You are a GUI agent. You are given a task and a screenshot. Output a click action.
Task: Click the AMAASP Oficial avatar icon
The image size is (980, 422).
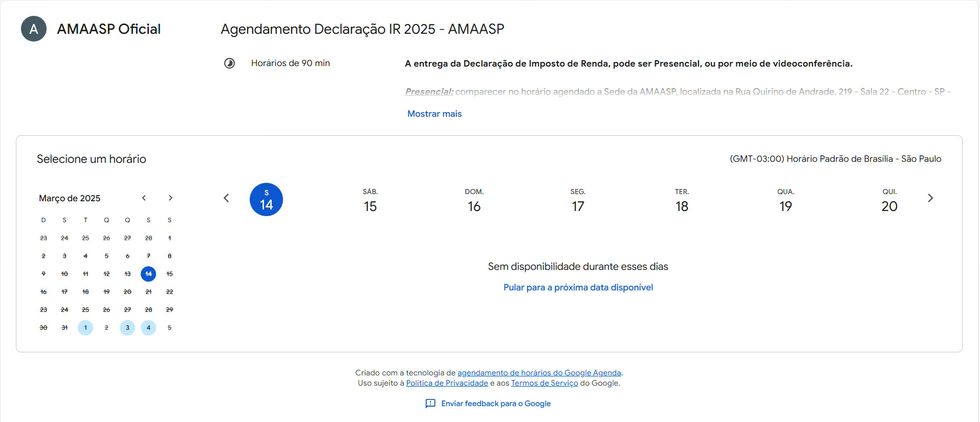34,29
